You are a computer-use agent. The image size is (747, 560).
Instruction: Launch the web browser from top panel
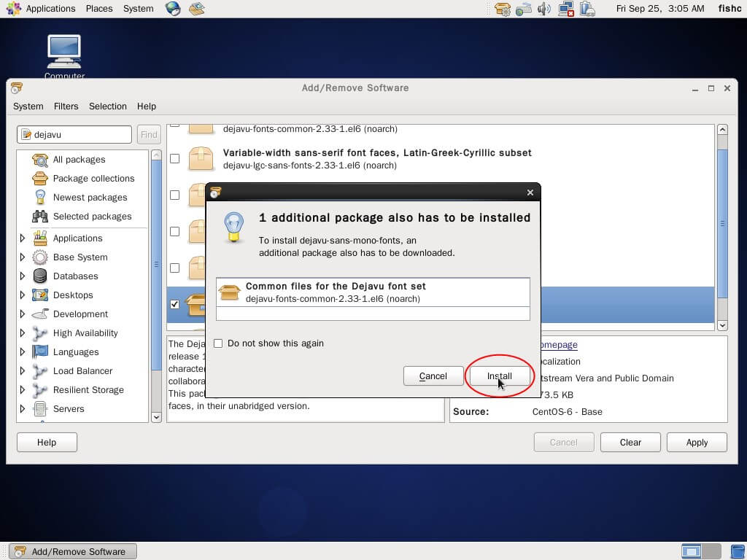coord(173,9)
